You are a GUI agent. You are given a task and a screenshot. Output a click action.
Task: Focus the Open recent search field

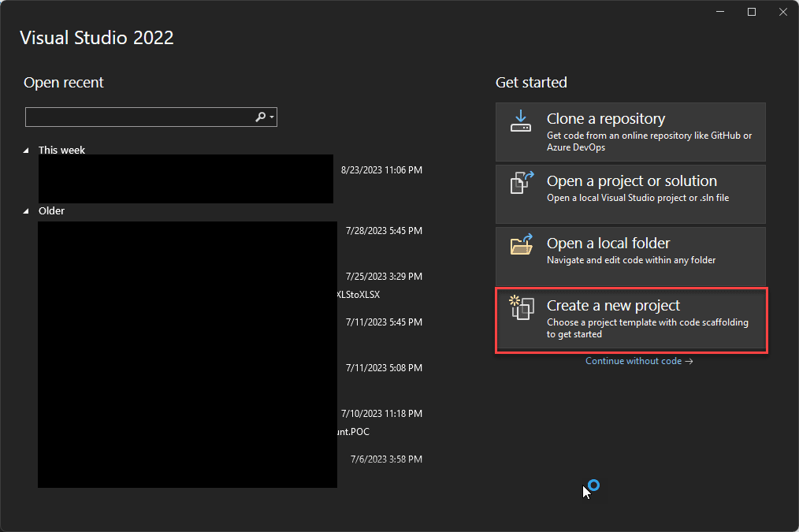pos(138,117)
